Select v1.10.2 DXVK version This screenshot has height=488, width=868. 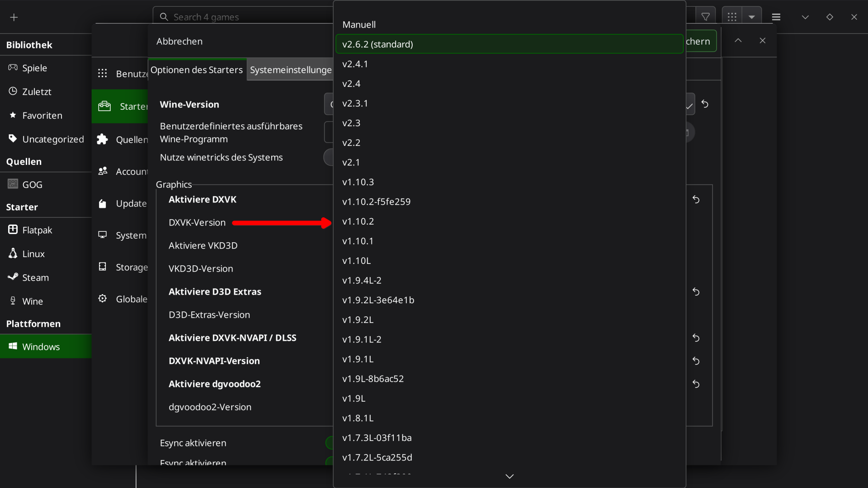[358, 221]
